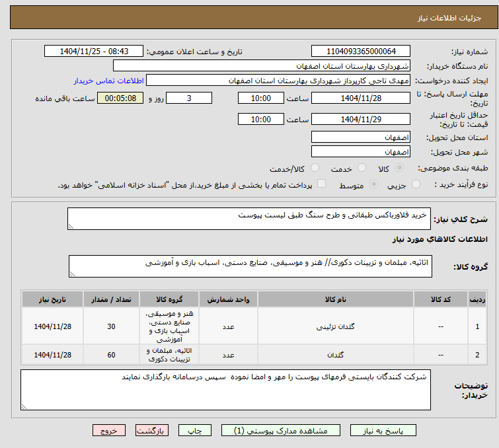
Task: Click the تعداد / مقدار column header
Action: [x=111, y=299]
